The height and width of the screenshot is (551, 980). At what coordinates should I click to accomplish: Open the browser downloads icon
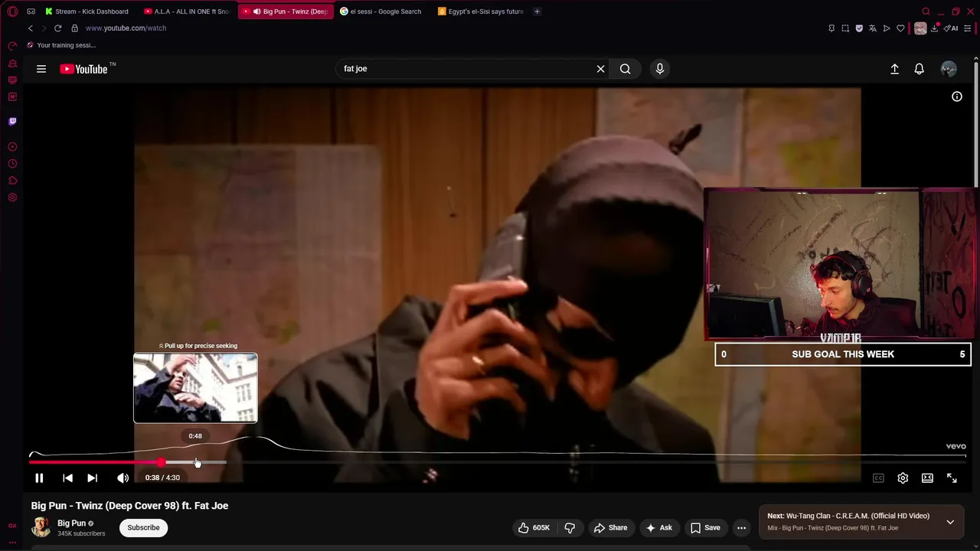click(x=935, y=28)
